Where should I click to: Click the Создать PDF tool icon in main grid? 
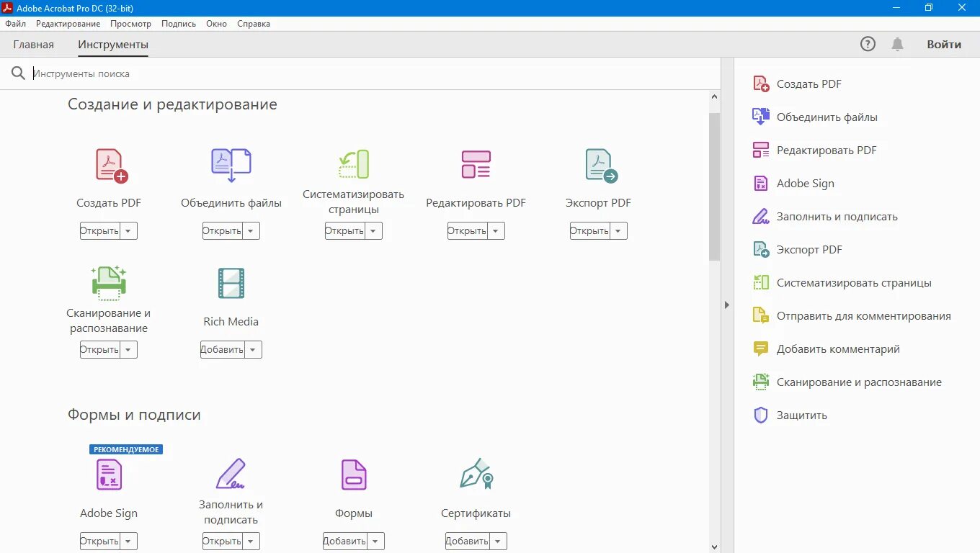click(111, 166)
